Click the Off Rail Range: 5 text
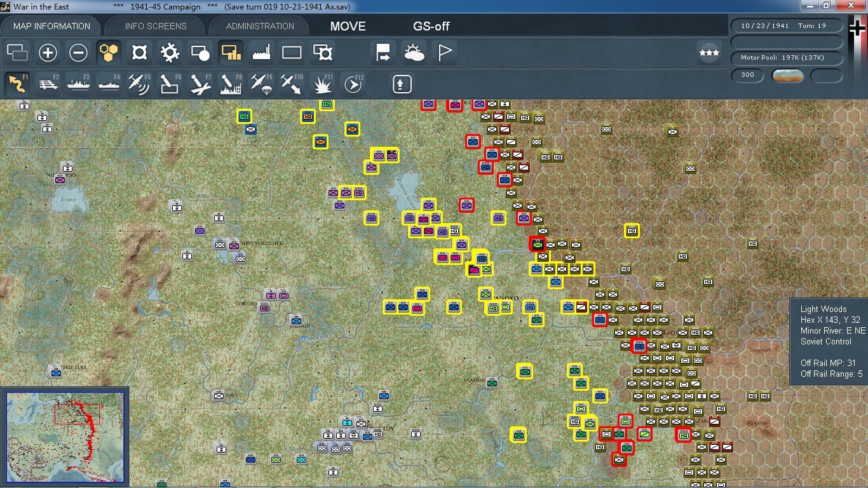Viewport: 868px width, 488px height. (x=832, y=374)
